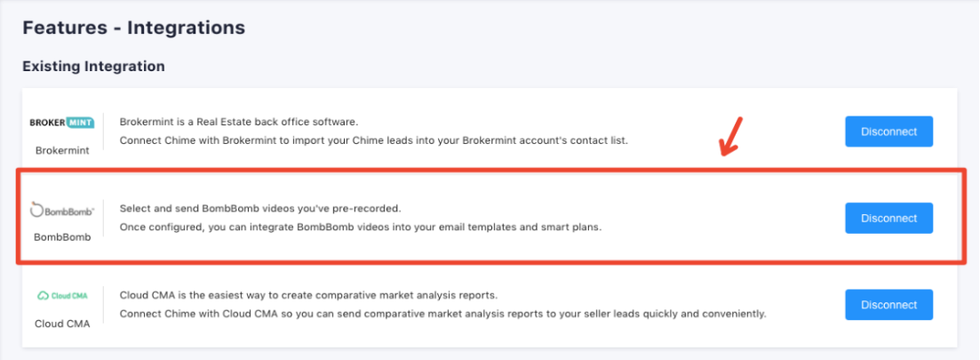Image resolution: width=980 pixels, height=360 pixels.
Task: Click the "Once configured" BombBomb description line
Action: click(360, 227)
